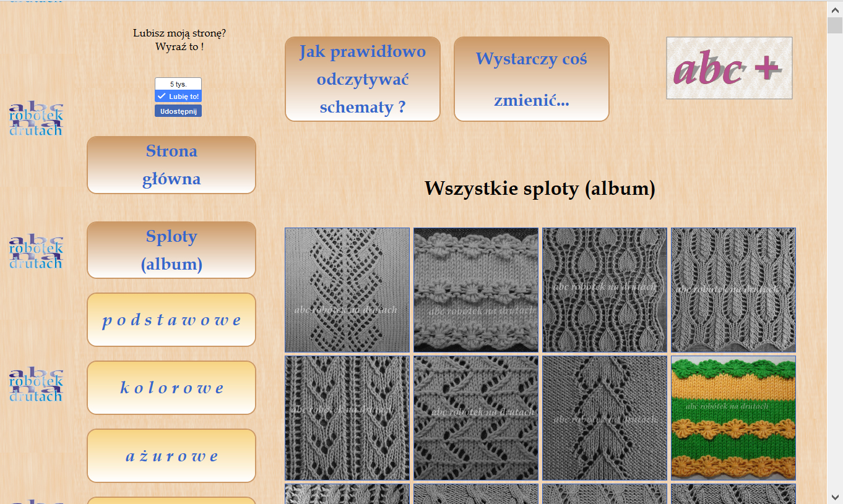Open the gray flower-stripe pattern thumbnail
This screenshot has width=843, height=504.
pyautogui.click(x=476, y=290)
